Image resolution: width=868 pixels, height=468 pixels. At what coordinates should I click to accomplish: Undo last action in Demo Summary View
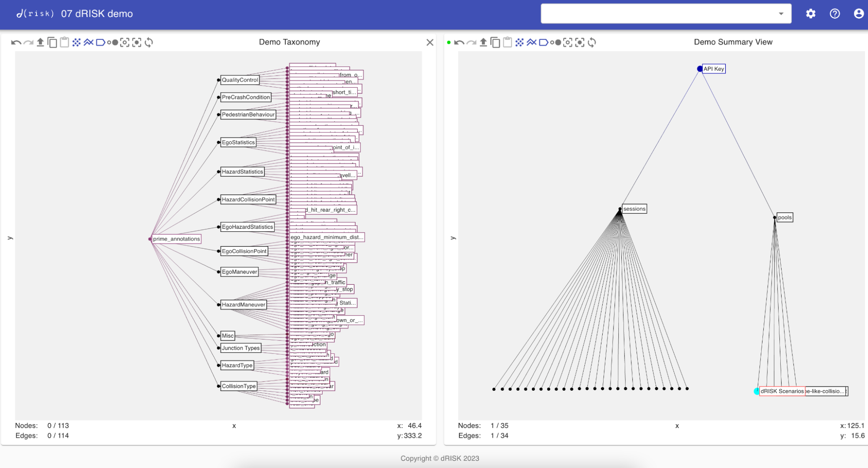pyautogui.click(x=459, y=43)
